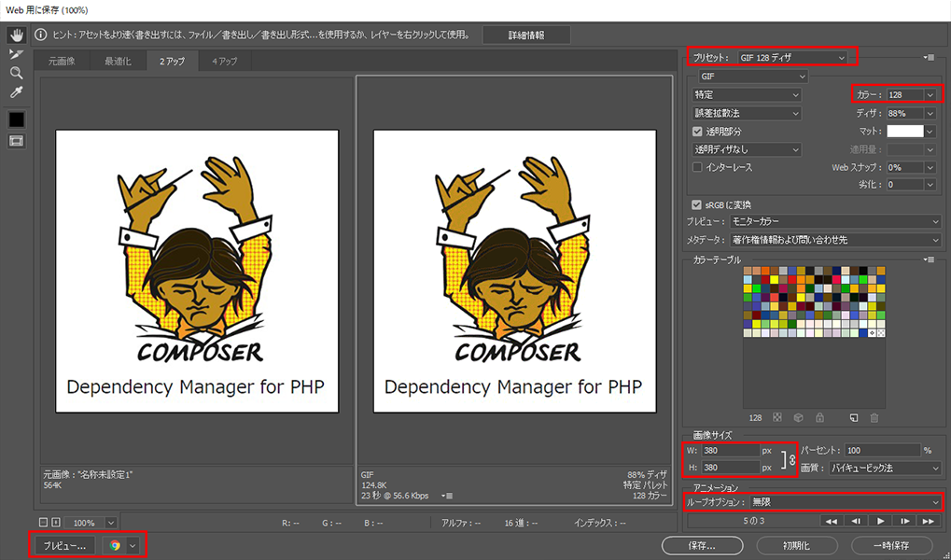Open the ループオプション 無限 dropdown
Screen dimensions: 951x560
[845, 502]
